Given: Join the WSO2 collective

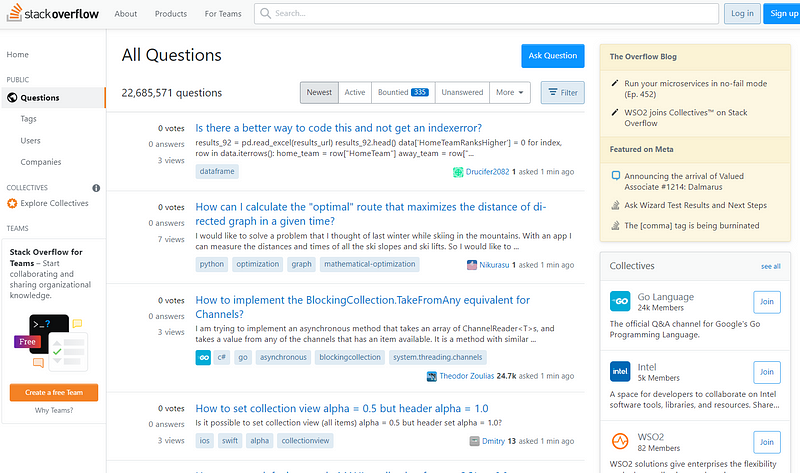Looking at the screenshot, I should coord(767,442).
